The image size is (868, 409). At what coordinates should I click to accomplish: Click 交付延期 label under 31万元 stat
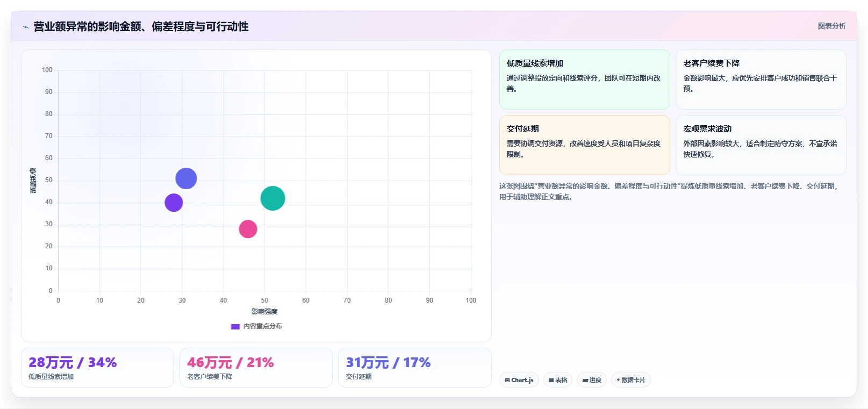pos(358,377)
